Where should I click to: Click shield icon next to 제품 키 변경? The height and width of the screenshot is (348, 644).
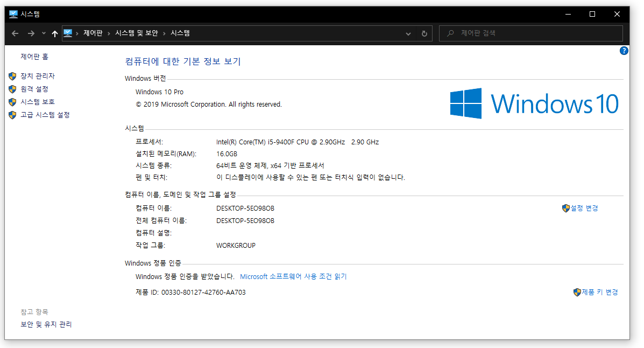(577, 292)
